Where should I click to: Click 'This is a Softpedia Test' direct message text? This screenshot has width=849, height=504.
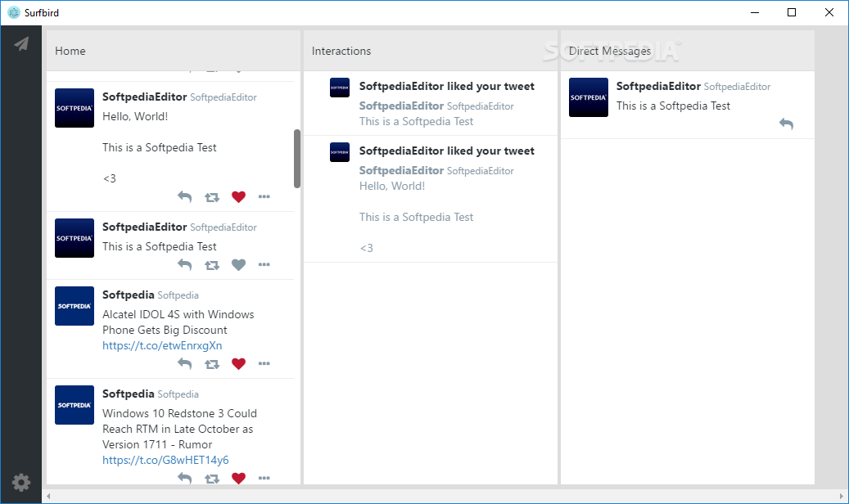click(x=673, y=106)
